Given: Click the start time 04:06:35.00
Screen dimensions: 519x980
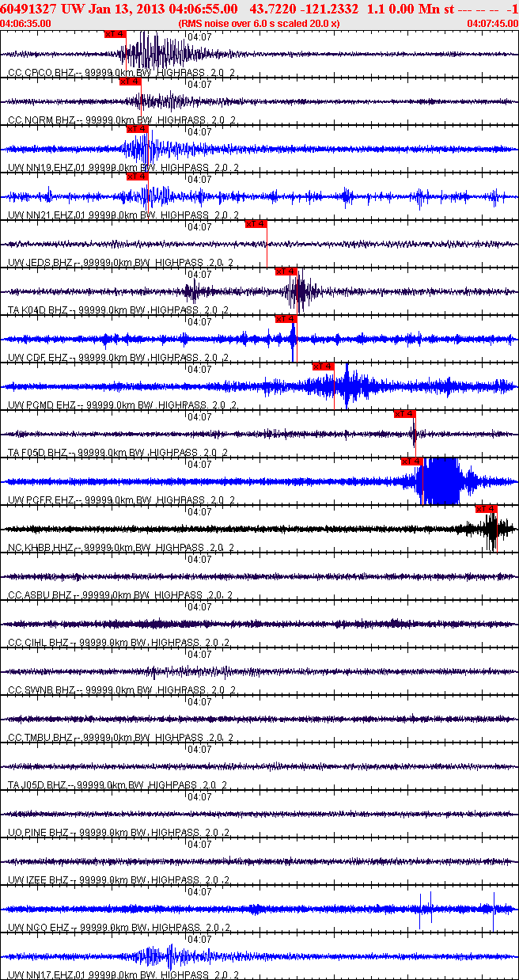Looking at the screenshot, I should coord(26,23).
